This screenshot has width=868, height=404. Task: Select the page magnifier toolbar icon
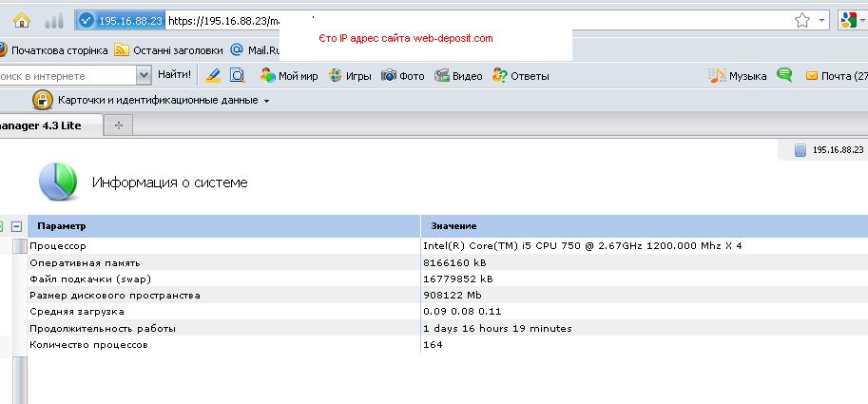pyautogui.click(x=238, y=75)
